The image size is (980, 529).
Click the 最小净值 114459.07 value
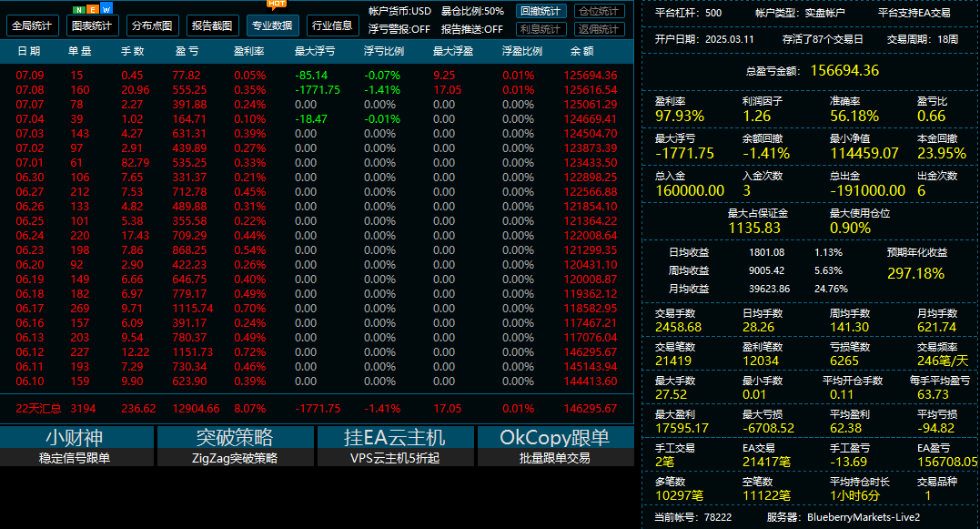coord(864,153)
